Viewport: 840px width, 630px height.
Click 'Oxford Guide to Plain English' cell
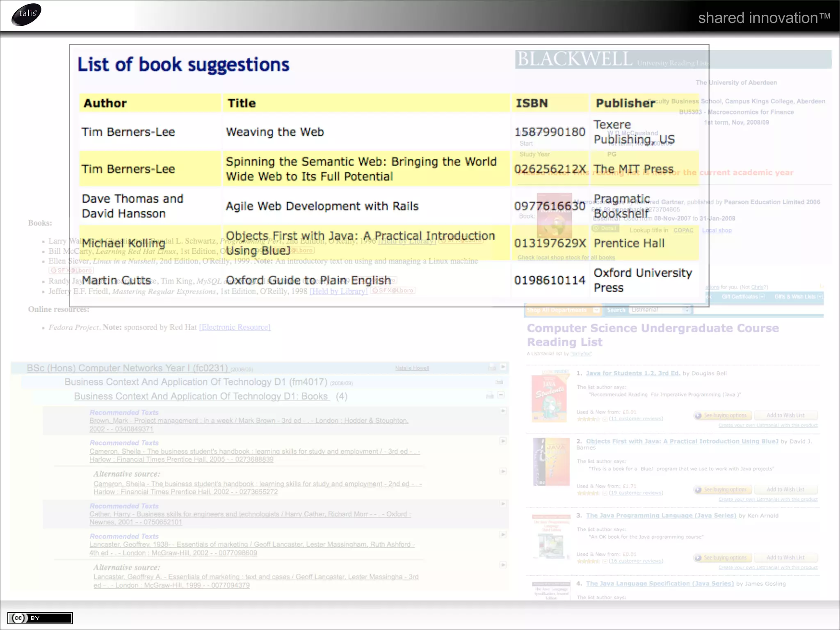point(366,280)
